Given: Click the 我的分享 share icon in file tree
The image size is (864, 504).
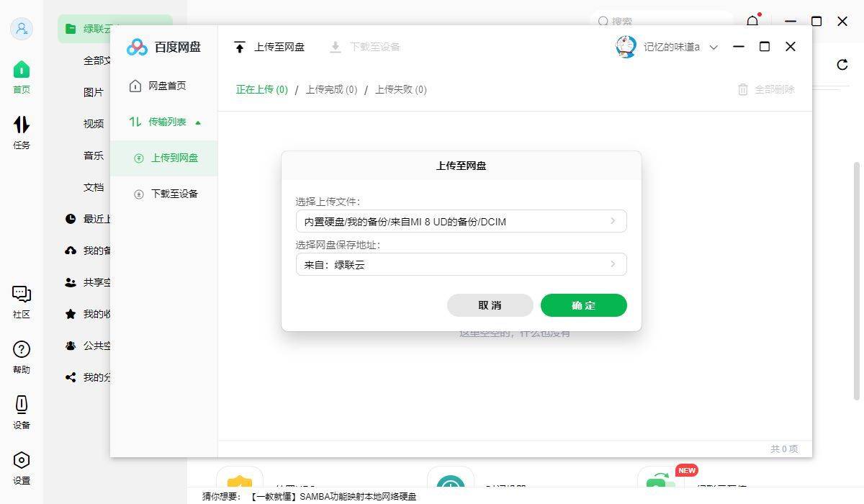Looking at the screenshot, I should pyautogui.click(x=71, y=377).
